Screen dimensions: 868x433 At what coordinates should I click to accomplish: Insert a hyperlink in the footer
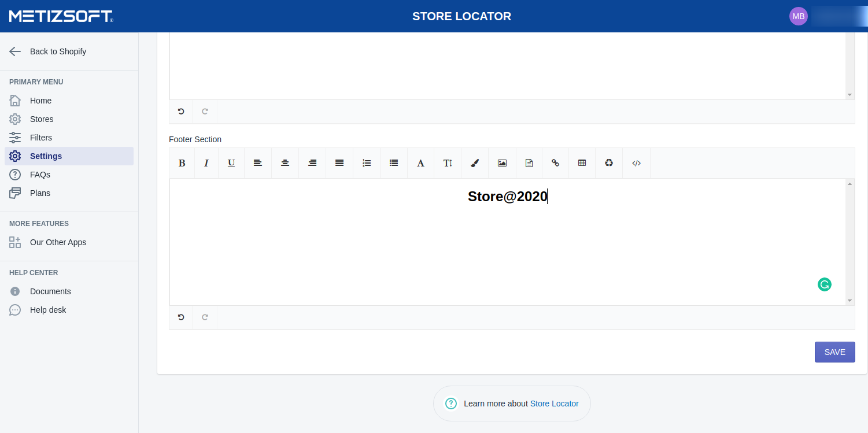click(x=555, y=163)
